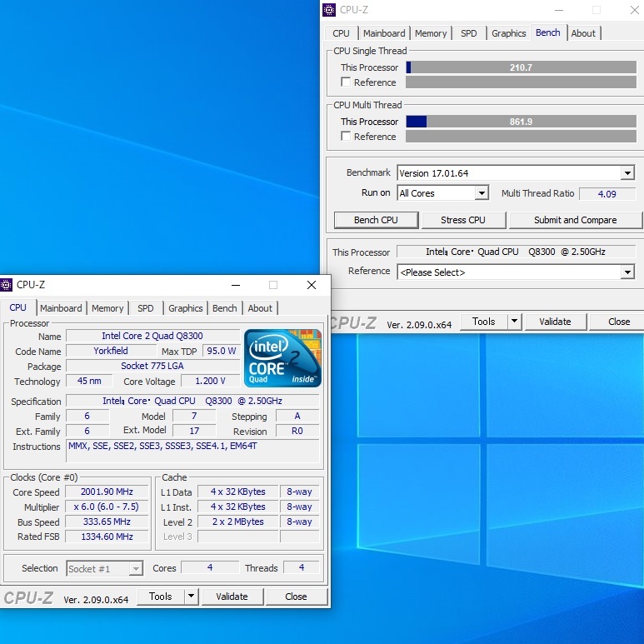Click the Multi Thread This Processor bar showing 861.9
Screen dimensions: 644x644
(x=521, y=122)
